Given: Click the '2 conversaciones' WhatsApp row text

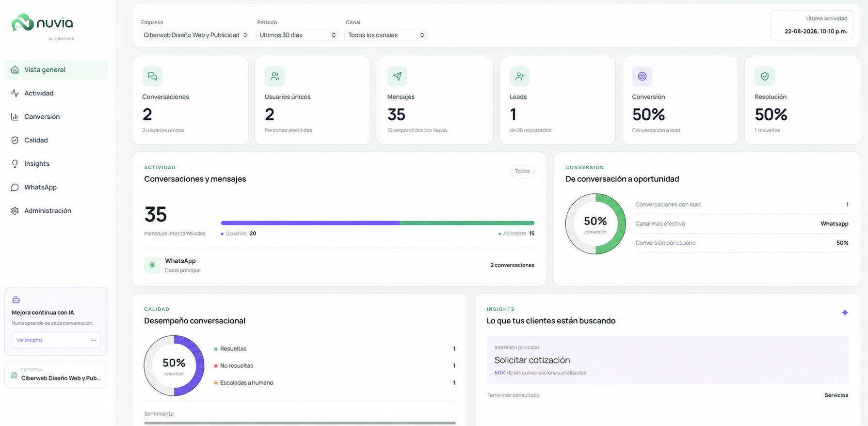Looking at the screenshot, I should [512, 265].
